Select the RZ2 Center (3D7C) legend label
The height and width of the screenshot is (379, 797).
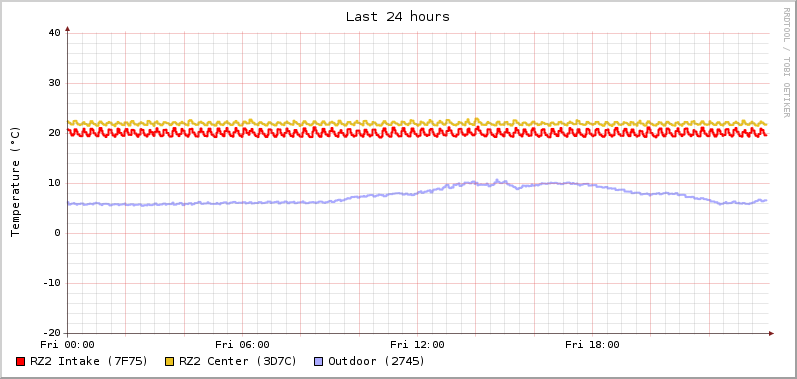coord(238,361)
